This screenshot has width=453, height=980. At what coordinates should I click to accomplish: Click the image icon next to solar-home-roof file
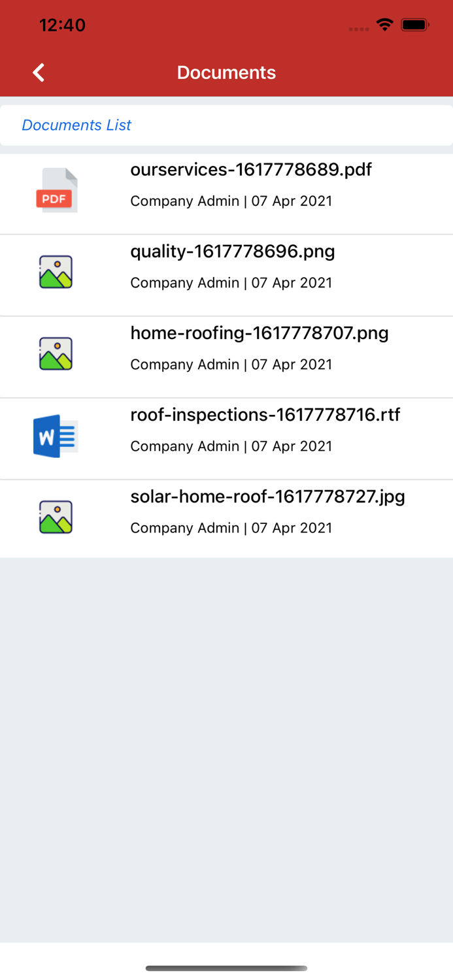pyautogui.click(x=56, y=515)
